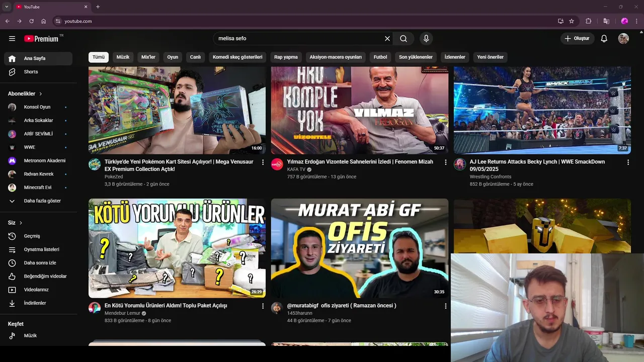
Task: Open a new browser tab
Action: [98, 7]
